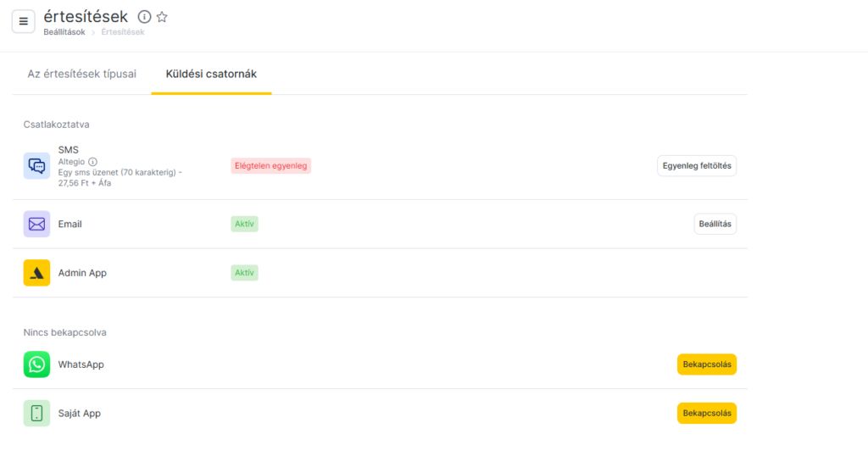Enable Saját App with the Bekapcsolás button

706,414
